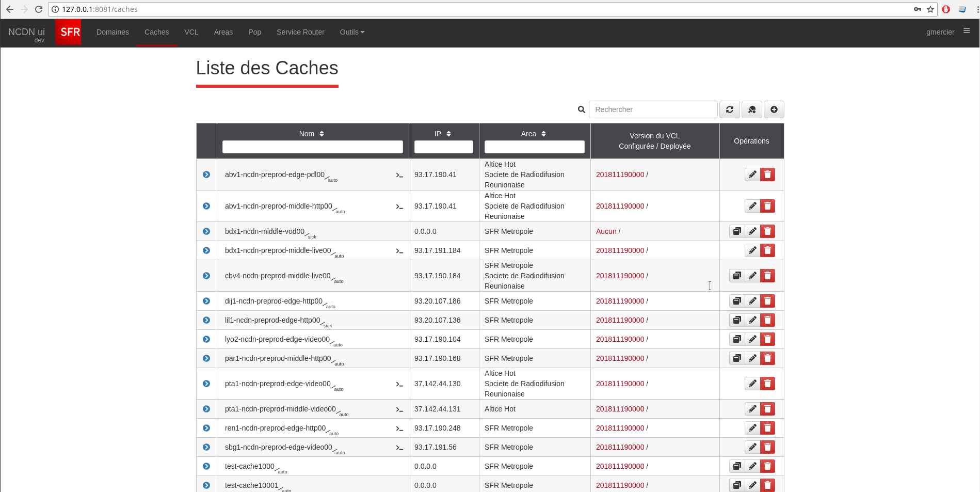
Task: Open VCL version link for test-cache1000
Action: (620, 466)
